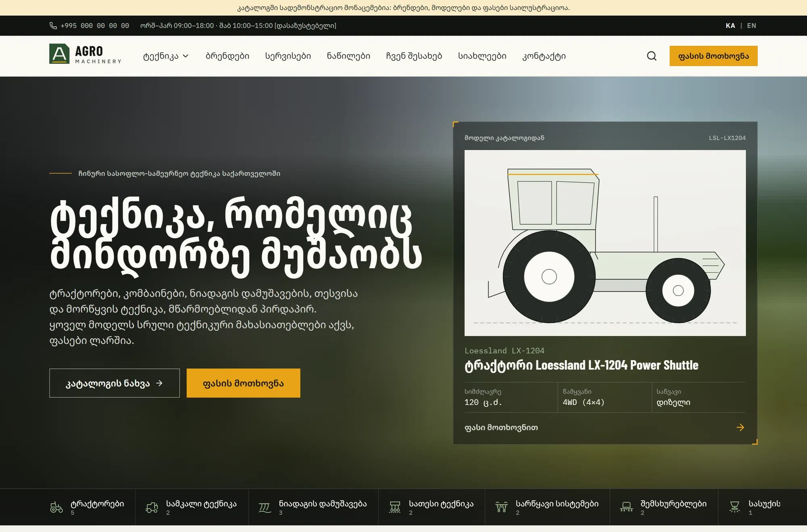The width and height of the screenshot is (807, 532).
Task: Click the header ფასის მოთხოვნა button
Action: (713, 56)
